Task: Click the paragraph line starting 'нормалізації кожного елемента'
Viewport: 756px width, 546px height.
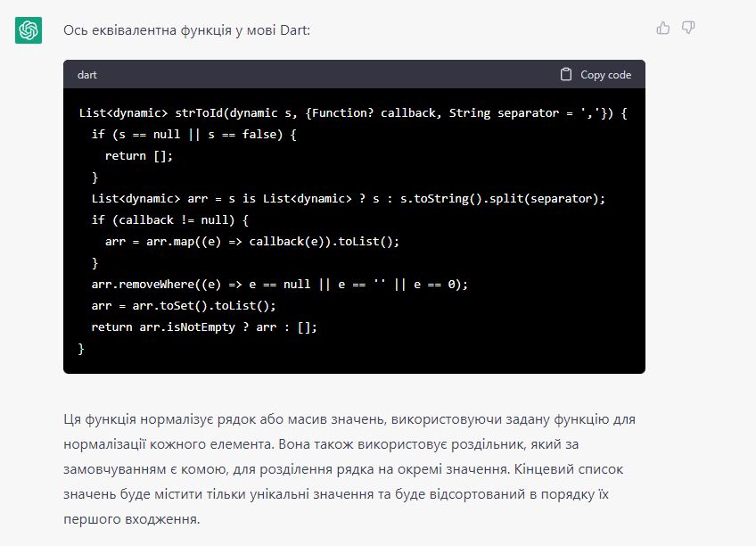Action: click(321, 444)
